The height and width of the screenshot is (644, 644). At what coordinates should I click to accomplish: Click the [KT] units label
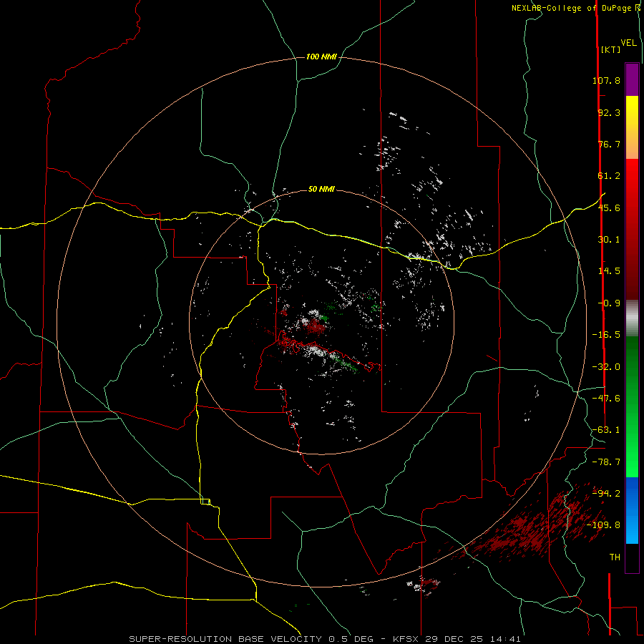[x=610, y=49]
